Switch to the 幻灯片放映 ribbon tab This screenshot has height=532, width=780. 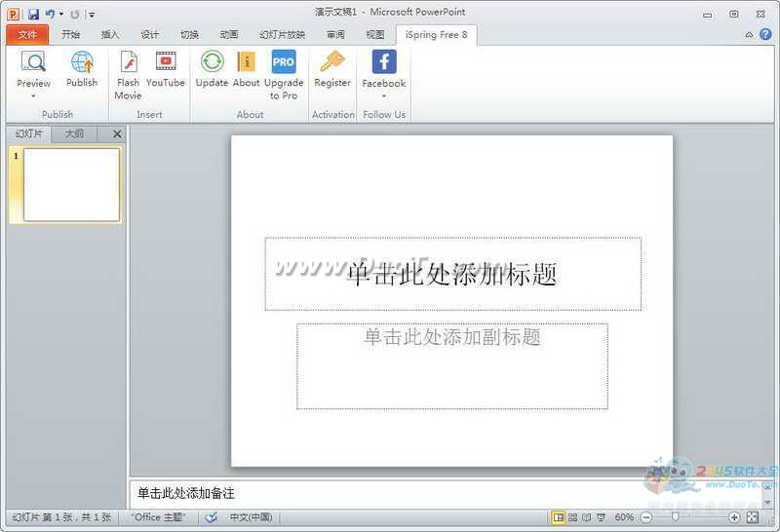click(x=282, y=34)
